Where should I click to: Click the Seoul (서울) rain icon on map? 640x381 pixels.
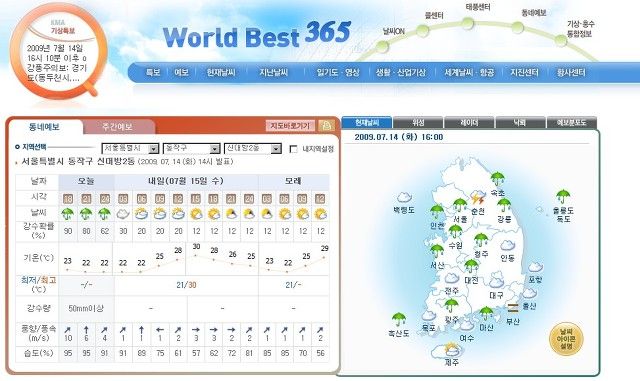click(460, 204)
